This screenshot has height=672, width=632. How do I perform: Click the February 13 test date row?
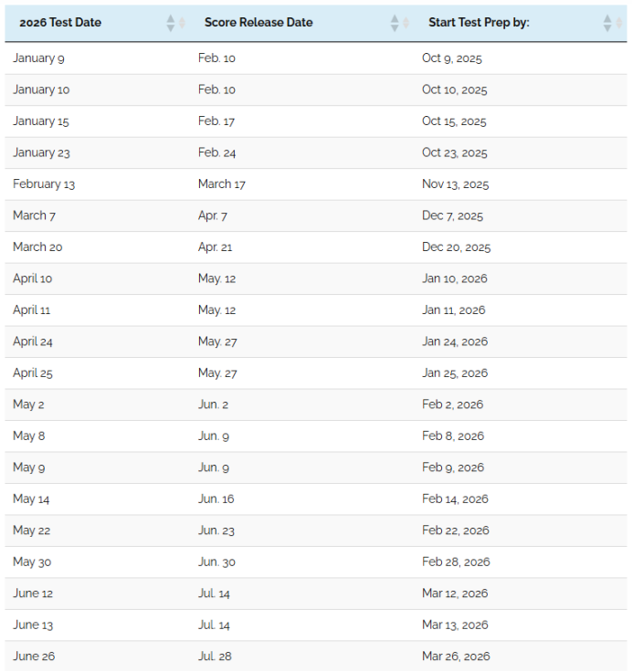tap(44, 184)
